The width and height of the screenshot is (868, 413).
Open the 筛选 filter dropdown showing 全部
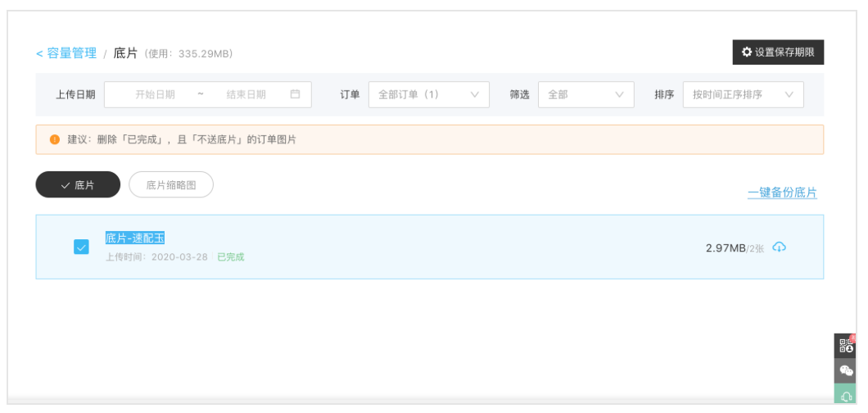[585, 94]
